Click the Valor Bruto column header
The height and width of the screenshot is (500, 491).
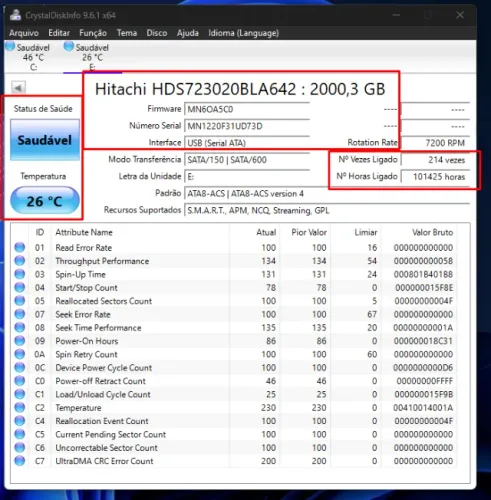pos(432,232)
